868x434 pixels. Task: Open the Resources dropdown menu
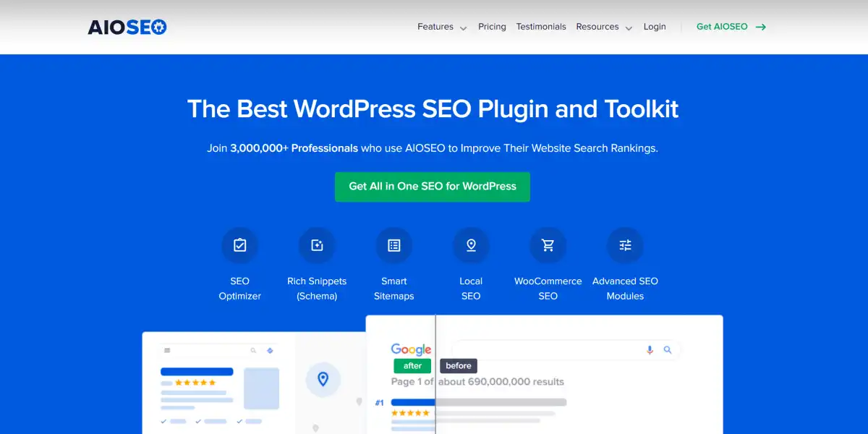[x=599, y=26]
